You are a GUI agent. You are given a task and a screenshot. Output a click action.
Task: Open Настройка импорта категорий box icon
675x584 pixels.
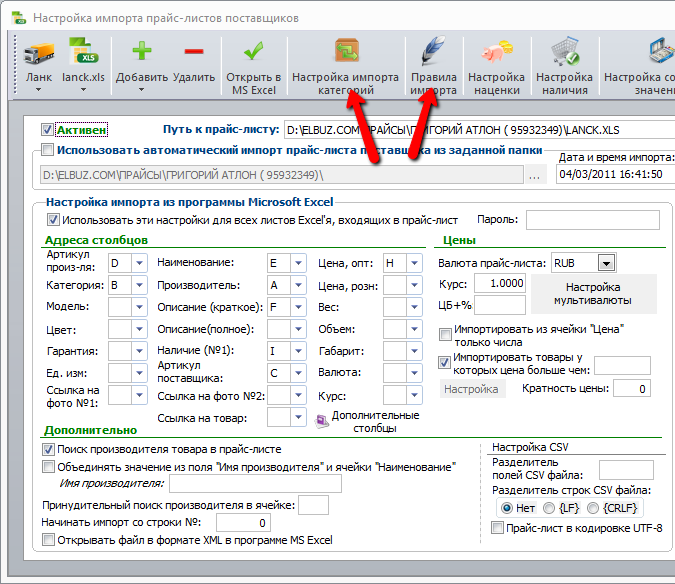pos(347,51)
